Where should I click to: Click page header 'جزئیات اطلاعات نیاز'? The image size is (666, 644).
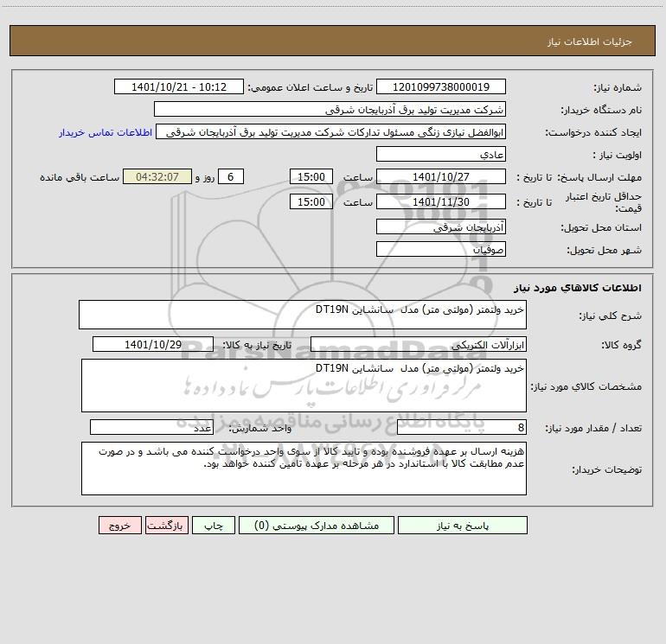590,41
